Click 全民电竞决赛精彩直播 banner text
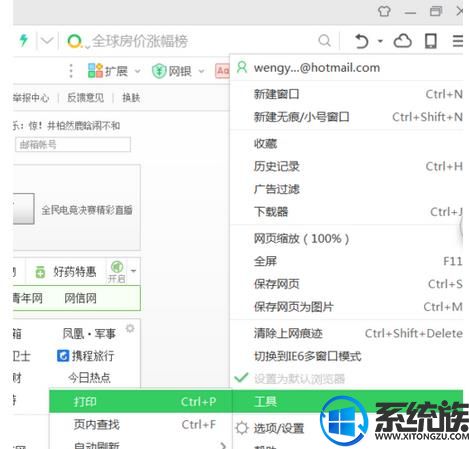Viewport: 469px width, 449px height. click(x=87, y=210)
